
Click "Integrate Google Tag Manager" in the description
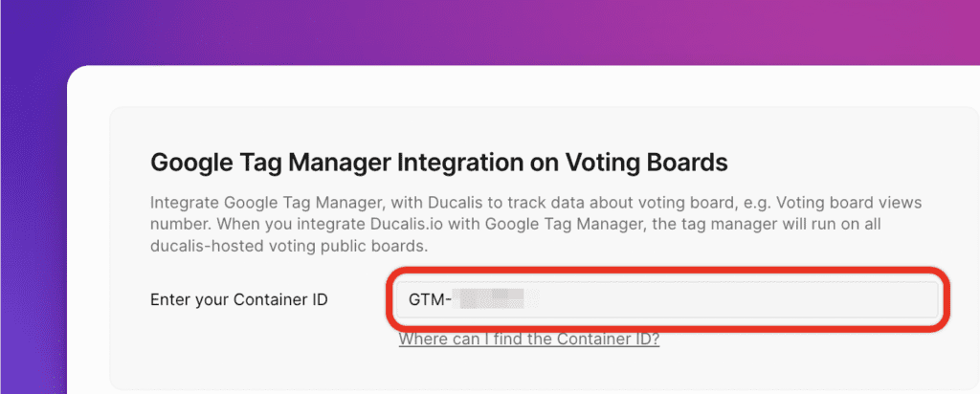coord(256,205)
